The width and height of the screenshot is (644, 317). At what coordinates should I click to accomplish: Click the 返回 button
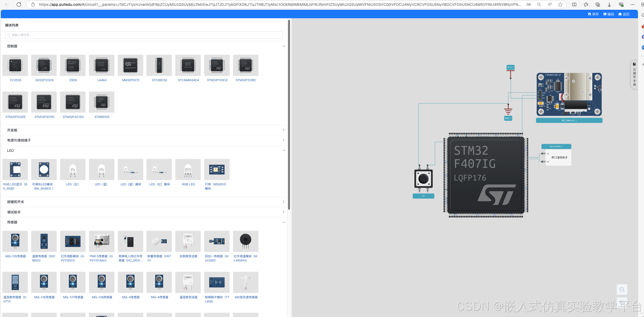(624, 14)
